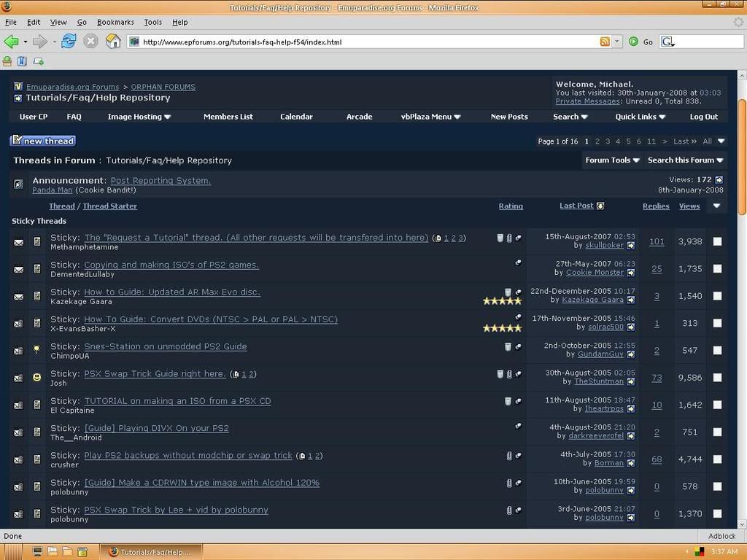The height and width of the screenshot is (560, 747).
Task: Click the third bookmarks toolbar icon
Action: point(38,61)
